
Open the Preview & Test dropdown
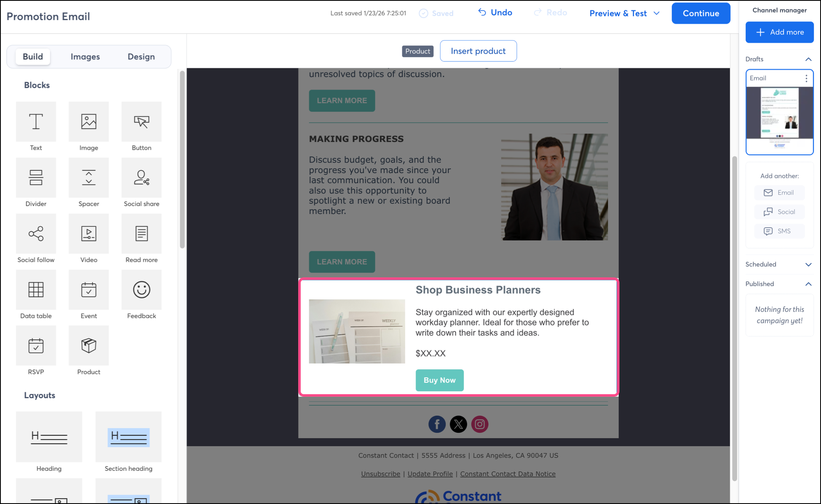tap(624, 13)
